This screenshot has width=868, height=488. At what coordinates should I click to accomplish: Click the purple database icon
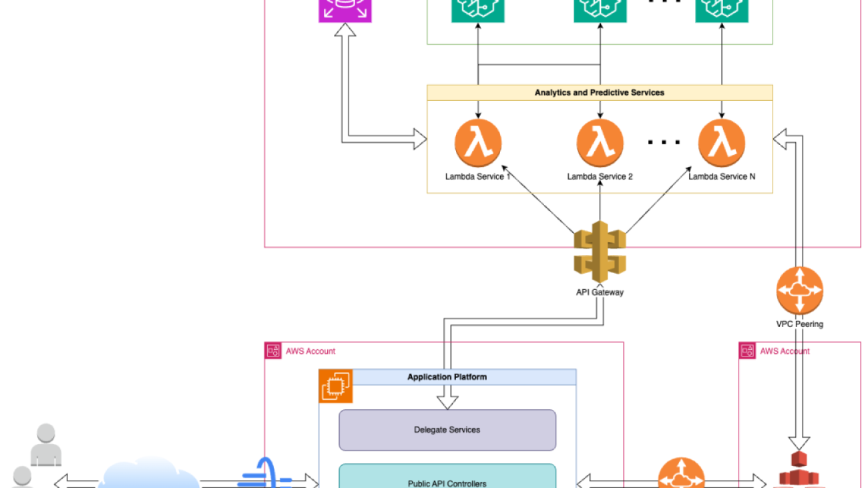[346, 11]
